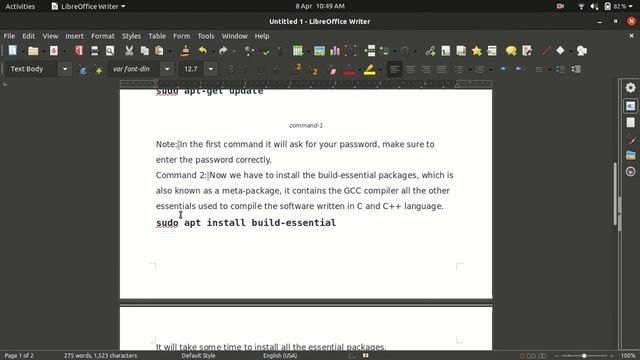Open LibreOffice Writer app menu in top bar
Viewport: 640px width, 360px height.
tap(88, 6)
